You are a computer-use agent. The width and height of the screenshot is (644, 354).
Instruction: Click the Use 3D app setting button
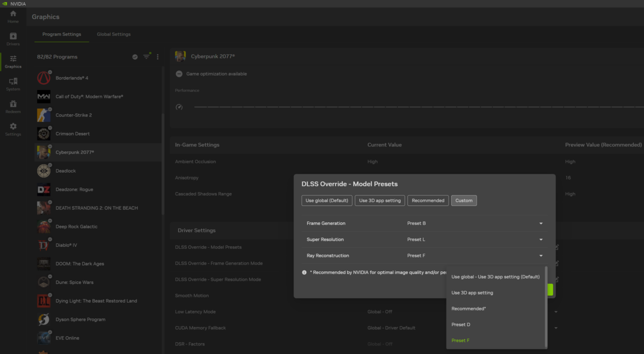pos(380,201)
